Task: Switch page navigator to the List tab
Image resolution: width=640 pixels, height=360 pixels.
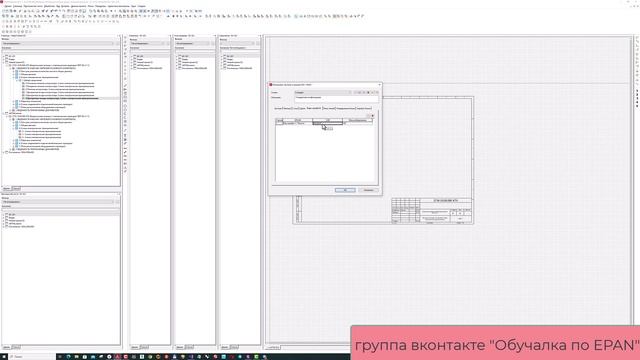Action: (x=16, y=189)
